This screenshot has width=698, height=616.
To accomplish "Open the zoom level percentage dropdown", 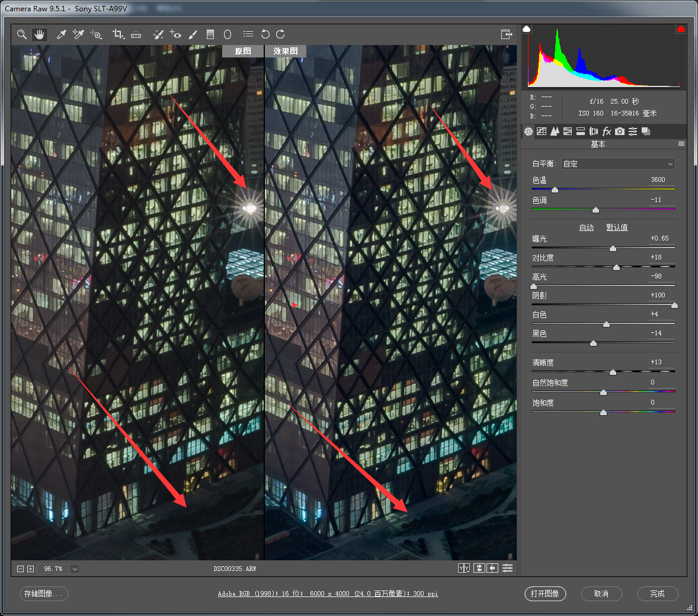I will point(75,569).
